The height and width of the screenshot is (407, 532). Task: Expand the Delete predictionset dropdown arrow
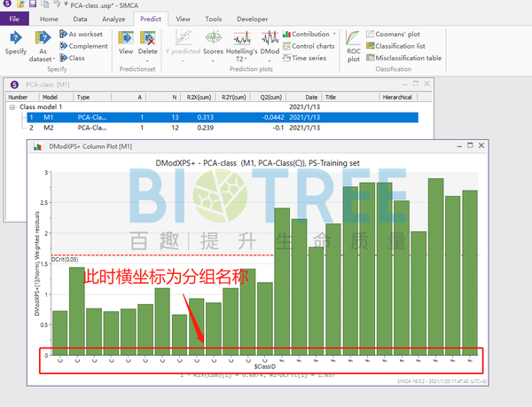pos(147,61)
